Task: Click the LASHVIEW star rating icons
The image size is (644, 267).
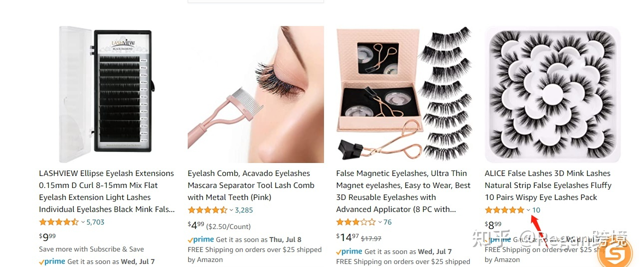Action: [x=59, y=222]
